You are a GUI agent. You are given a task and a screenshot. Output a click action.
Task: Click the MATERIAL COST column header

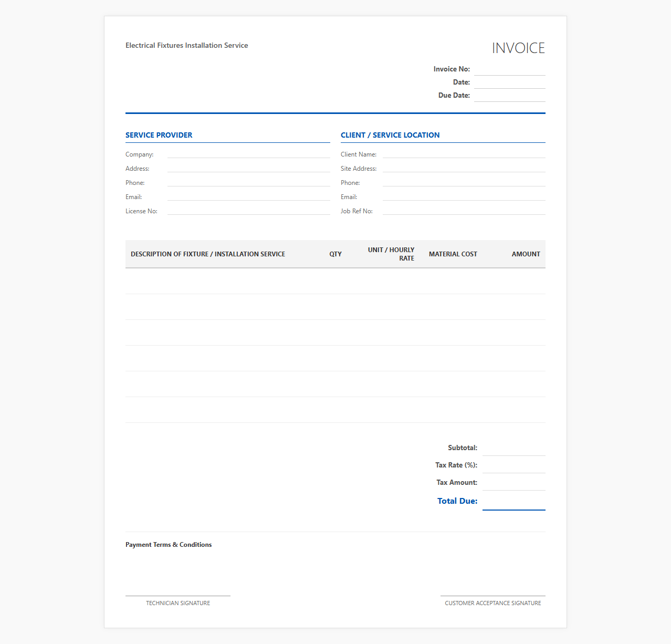453,254
